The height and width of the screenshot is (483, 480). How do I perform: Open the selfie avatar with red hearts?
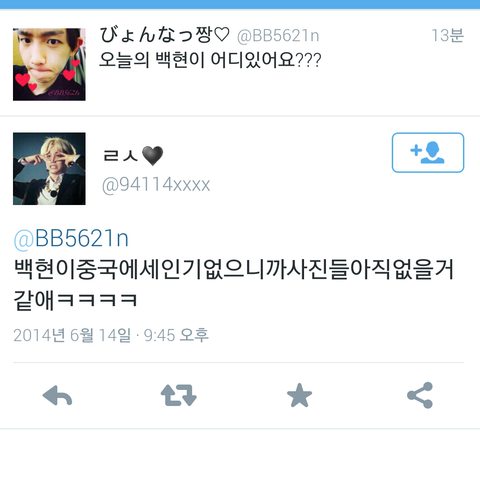tap(49, 64)
